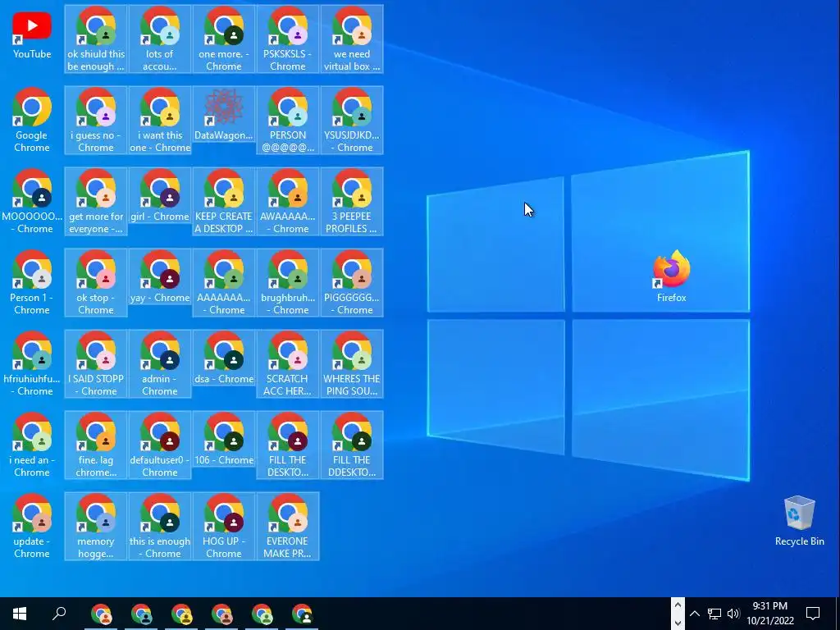The height and width of the screenshot is (630, 840).
Task: Click the 'i guess no - Chrome' icon
Action: tap(96, 120)
